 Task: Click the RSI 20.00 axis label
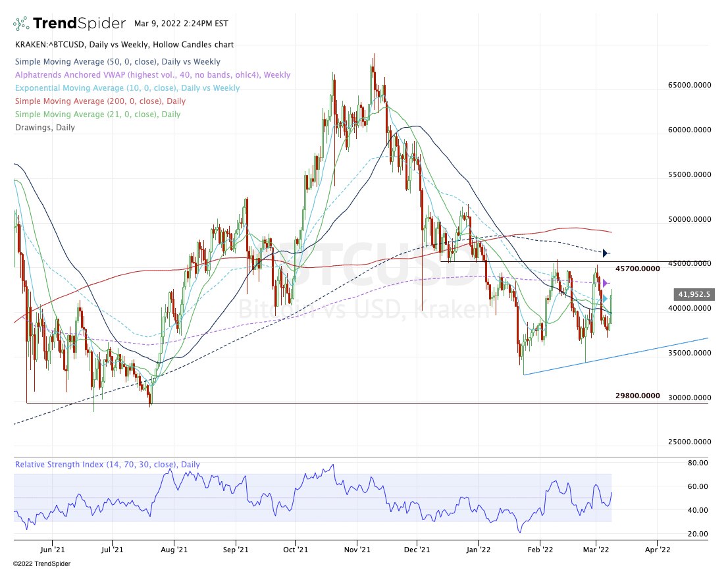(698, 534)
